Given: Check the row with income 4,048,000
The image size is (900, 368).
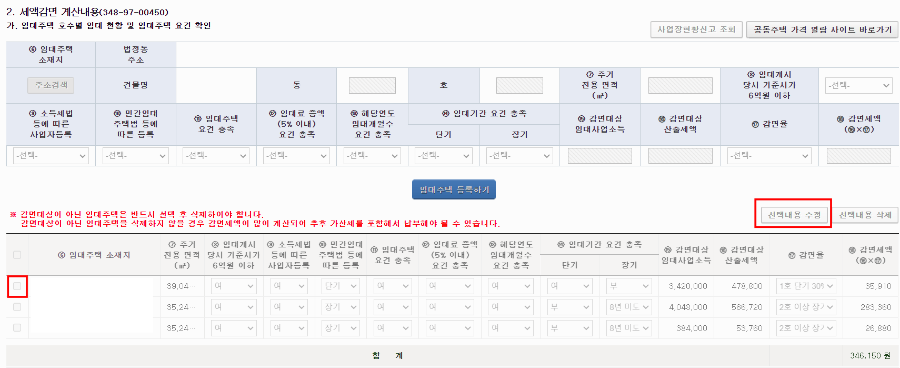Looking at the screenshot, I should [17, 307].
